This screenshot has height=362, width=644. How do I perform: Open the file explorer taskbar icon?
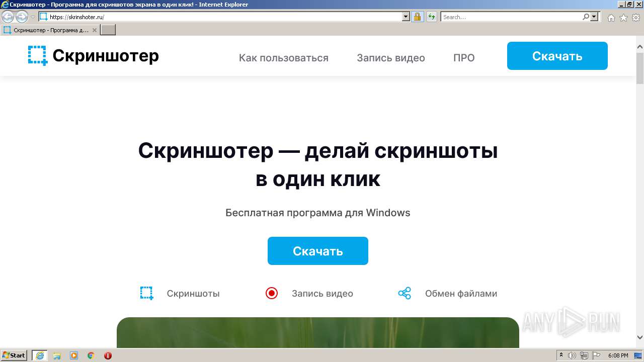[57, 355]
